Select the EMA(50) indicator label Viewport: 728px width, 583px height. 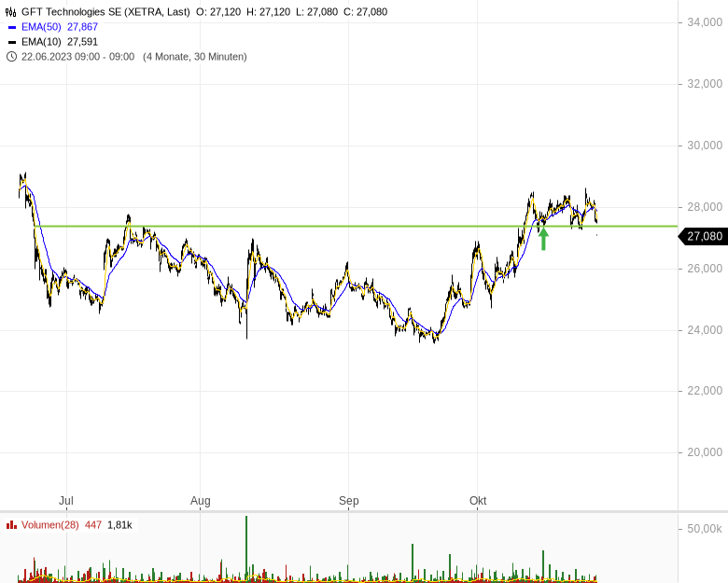tap(41, 27)
